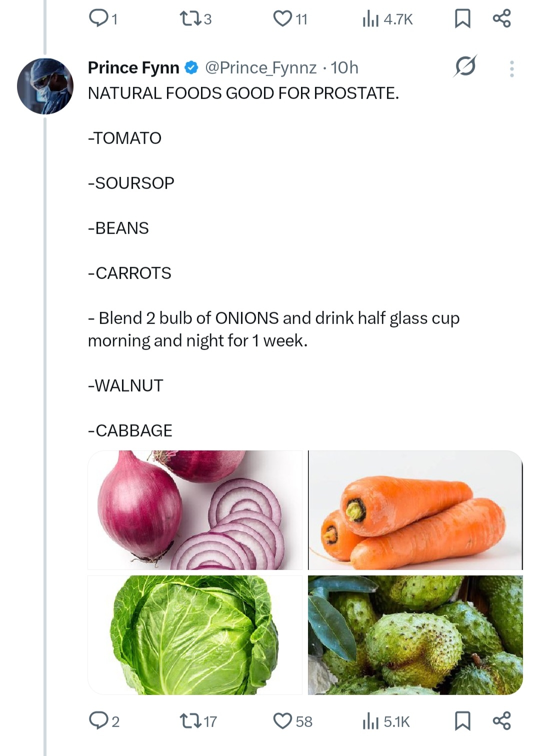Image resolution: width=540 pixels, height=756 pixels.
Task: Open the three-dot more options menu
Action: point(511,68)
